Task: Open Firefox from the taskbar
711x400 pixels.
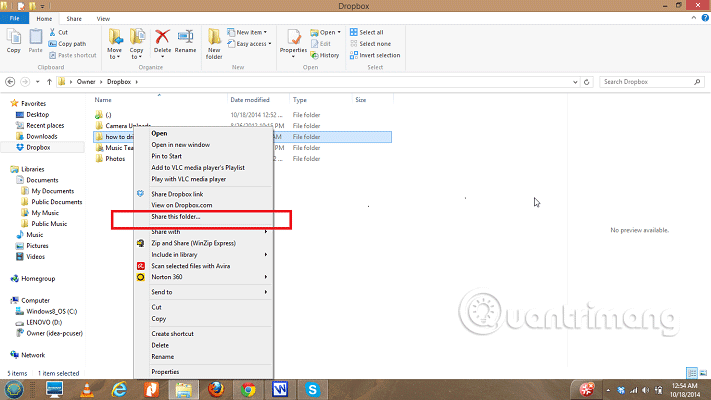Action: (216, 390)
